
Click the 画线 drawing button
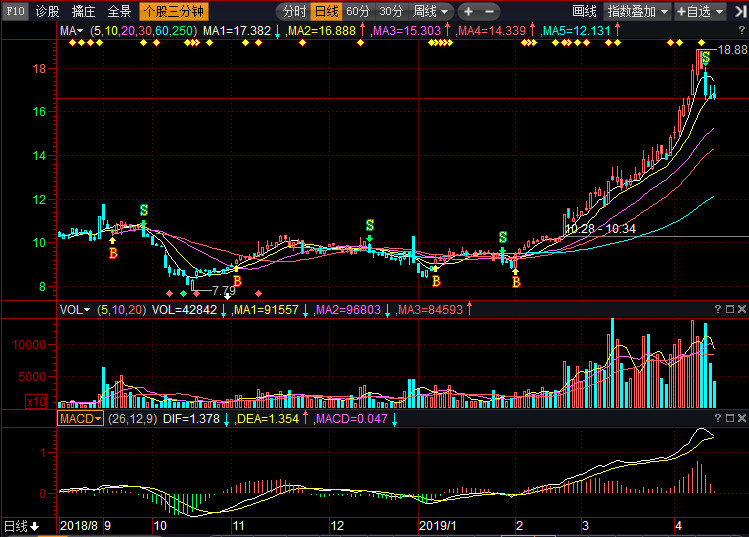tap(584, 11)
